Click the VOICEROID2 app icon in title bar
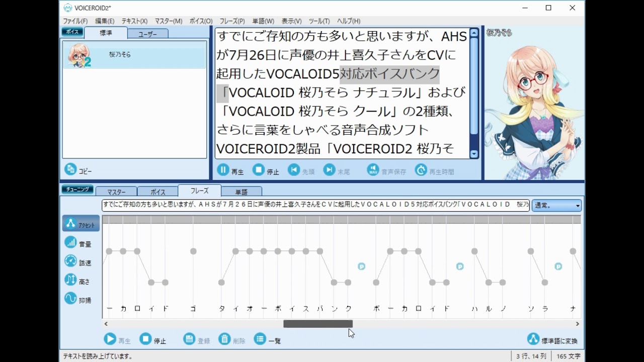The width and height of the screenshot is (644, 362). click(68, 8)
